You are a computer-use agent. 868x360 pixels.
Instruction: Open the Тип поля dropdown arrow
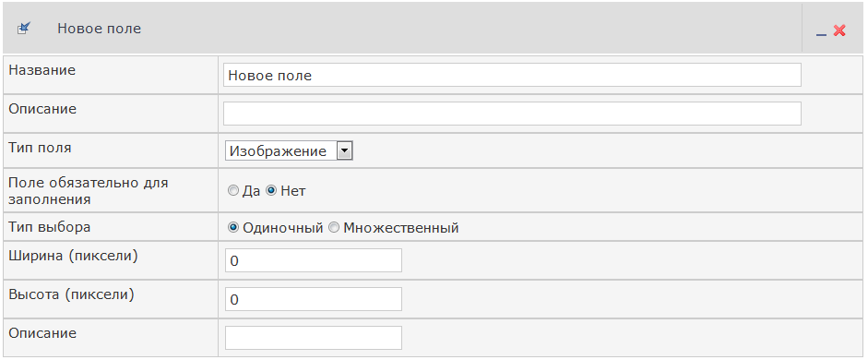click(x=344, y=150)
